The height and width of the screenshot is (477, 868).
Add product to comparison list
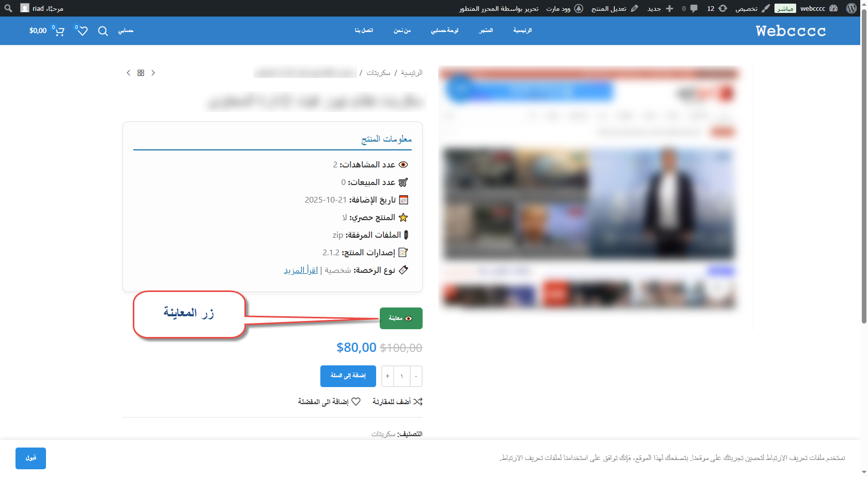397,402
